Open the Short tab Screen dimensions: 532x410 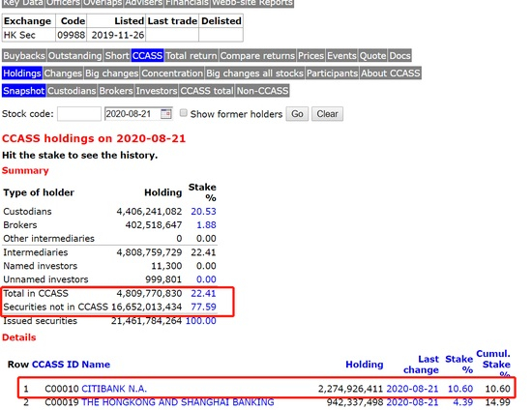coord(117,56)
